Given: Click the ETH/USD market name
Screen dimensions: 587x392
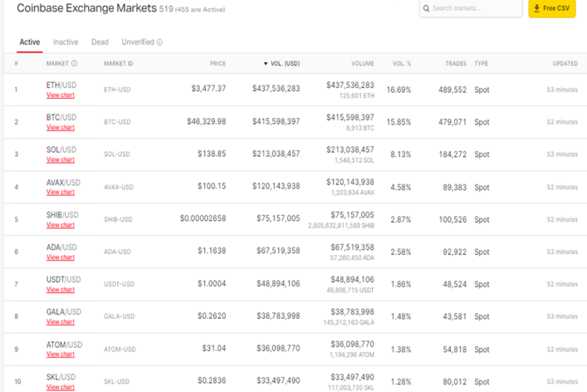Looking at the screenshot, I should tap(61, 85).
